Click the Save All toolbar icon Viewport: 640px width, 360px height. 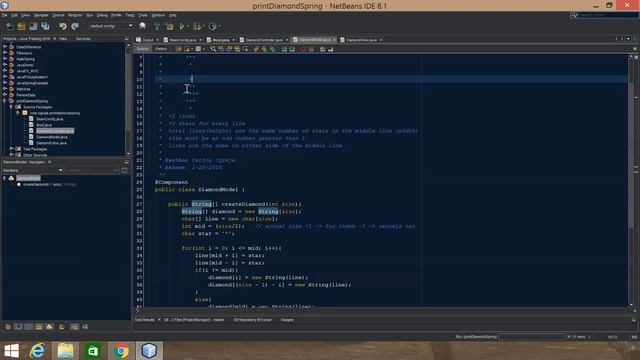tap(45, 27)
